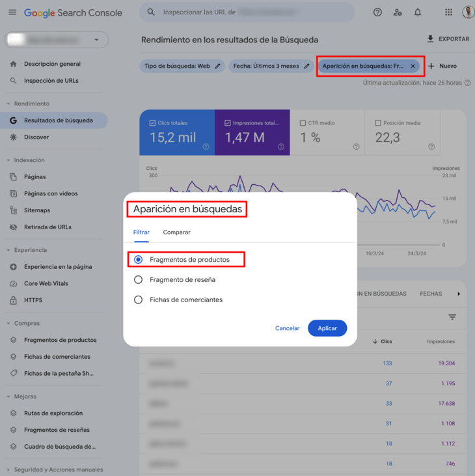Viewport: 475px width, 476px height.
Task: Open the help question mark icon
Action: tap(377, 12)
